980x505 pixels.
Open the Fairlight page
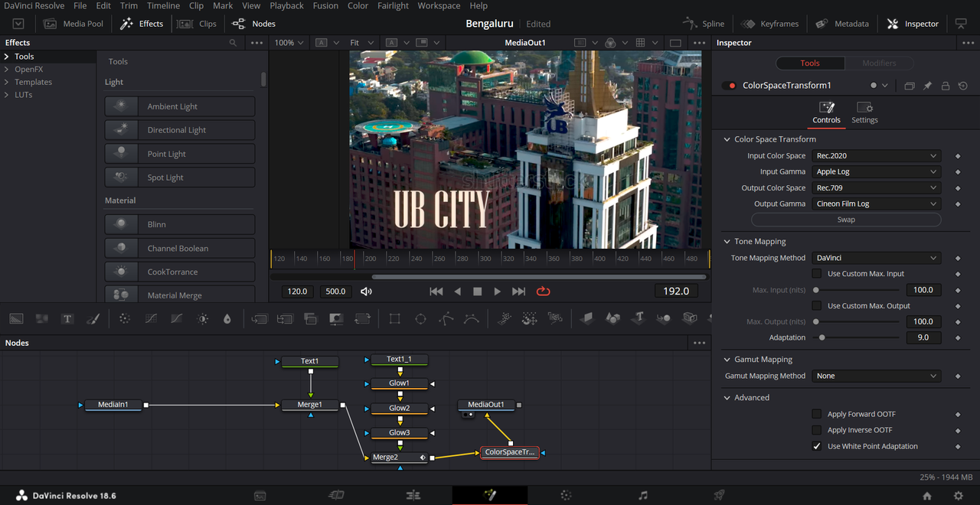point(643,496)
